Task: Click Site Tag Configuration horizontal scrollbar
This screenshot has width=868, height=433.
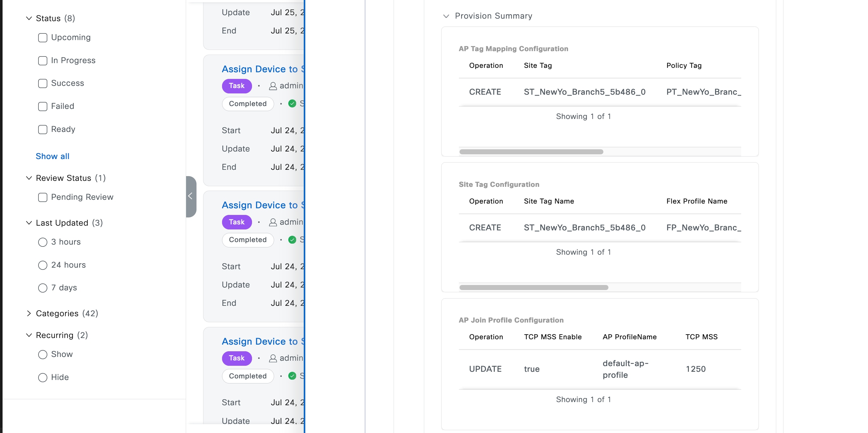Action: click(533, 288)
